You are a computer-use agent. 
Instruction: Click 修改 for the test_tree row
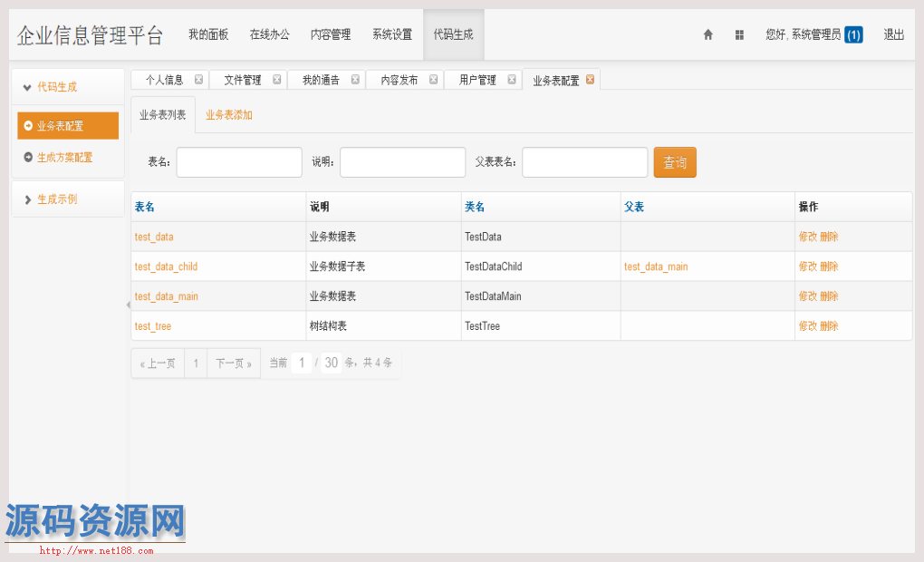pos(808,326)
